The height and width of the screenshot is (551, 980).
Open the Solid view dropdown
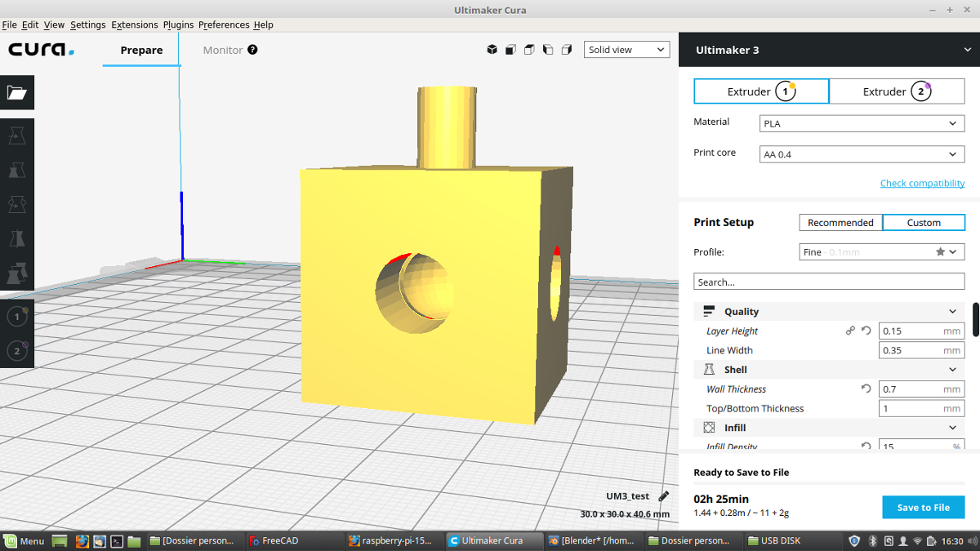click(626, 50)
